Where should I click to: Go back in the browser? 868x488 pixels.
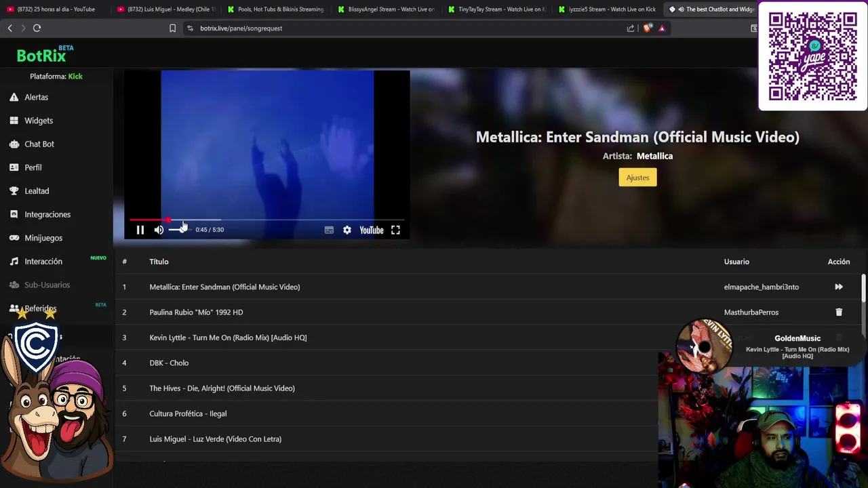9,28
